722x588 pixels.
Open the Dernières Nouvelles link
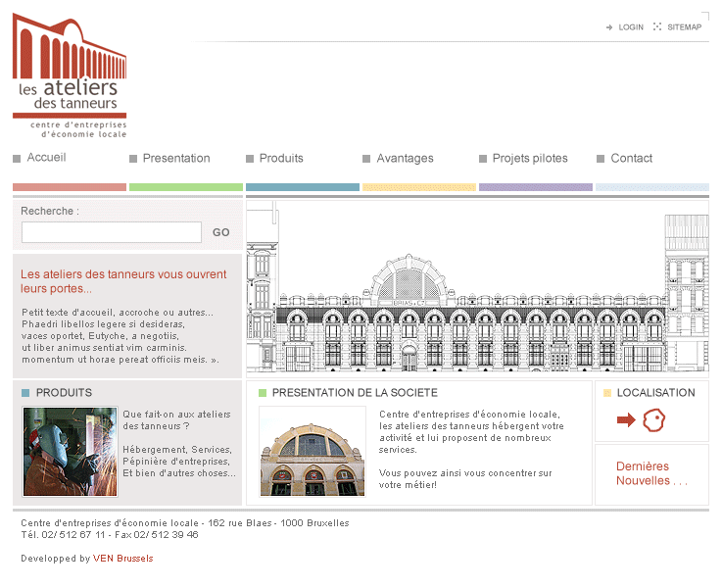click(651, 473)
